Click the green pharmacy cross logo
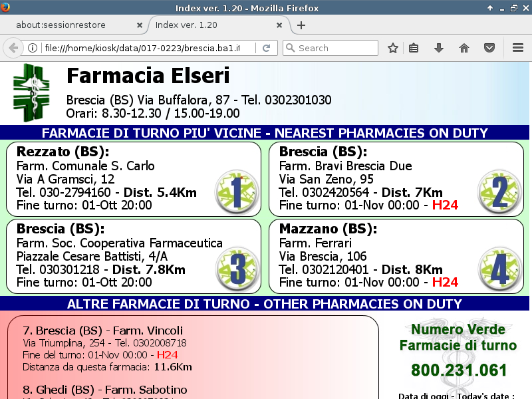This screenshot has width=532, height=399. (x=31, y=92)
